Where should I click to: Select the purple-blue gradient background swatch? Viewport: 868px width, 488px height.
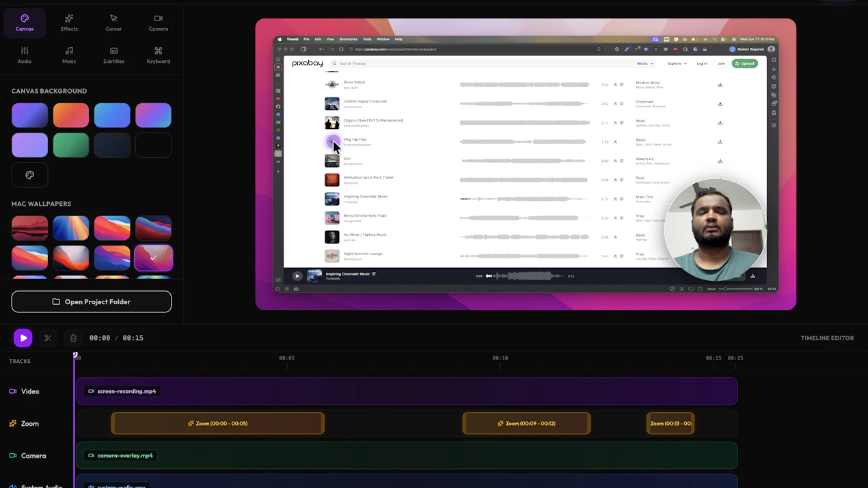coord(30,116)
